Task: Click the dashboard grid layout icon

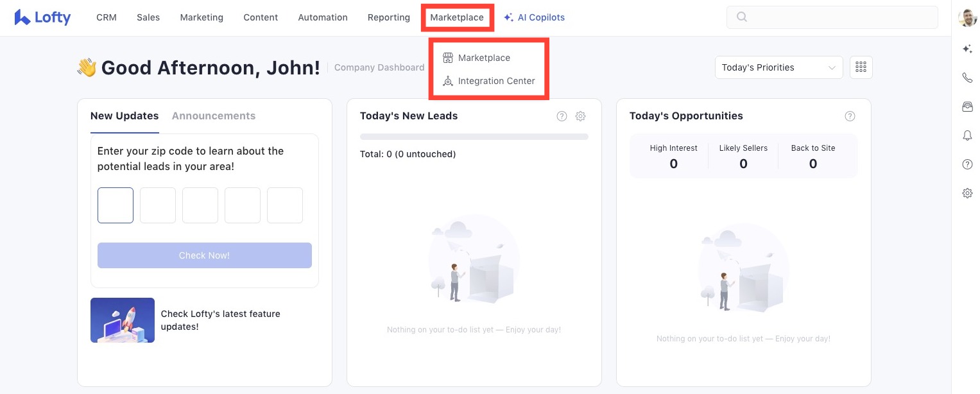Action: 861,67
